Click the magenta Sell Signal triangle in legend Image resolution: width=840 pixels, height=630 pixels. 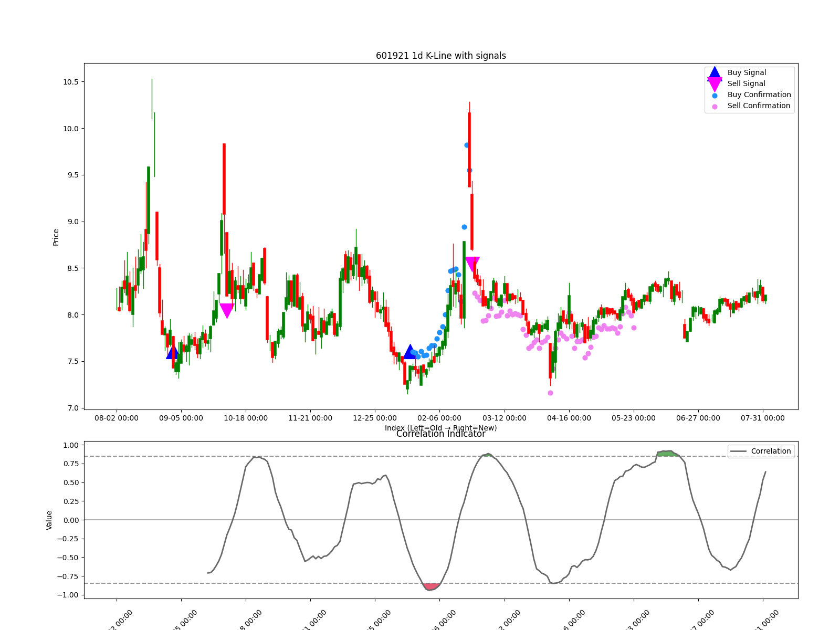(x=715, y=85)
